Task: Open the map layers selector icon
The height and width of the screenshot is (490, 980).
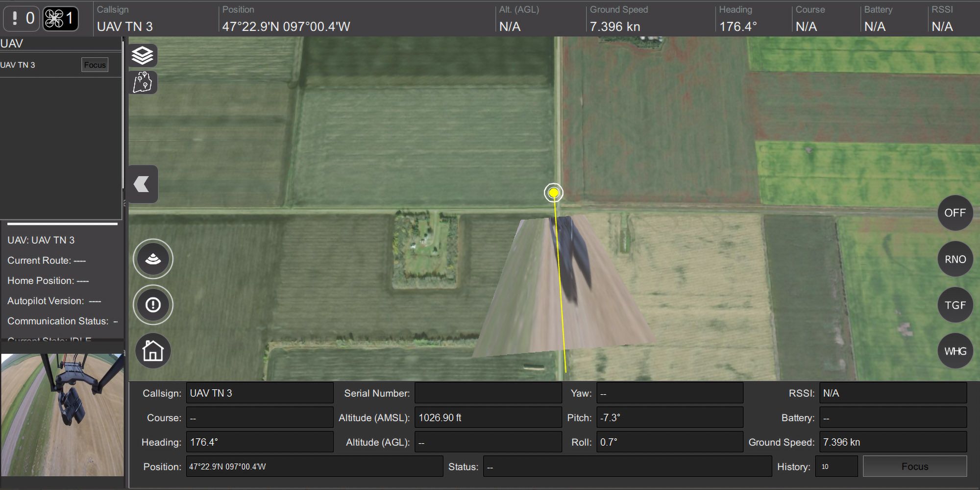Action: click(143, 55)
